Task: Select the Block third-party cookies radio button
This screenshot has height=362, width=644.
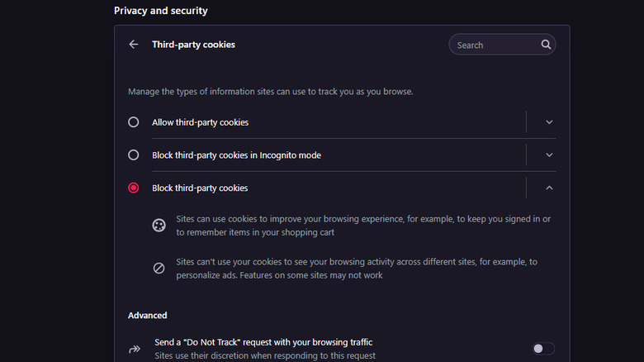Action: [134, 188]
